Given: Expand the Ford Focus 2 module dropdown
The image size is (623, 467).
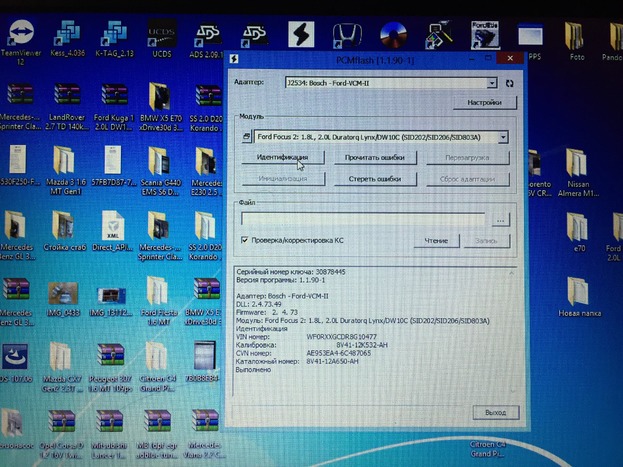Looking at the screenshot, I should pyautogui.click(x=502, y=137).
